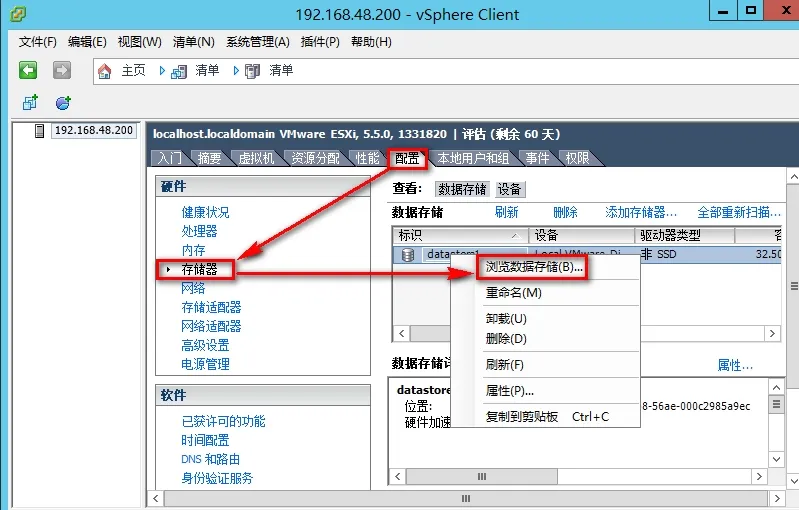Open the 插件(P) menu

point(320,42)
